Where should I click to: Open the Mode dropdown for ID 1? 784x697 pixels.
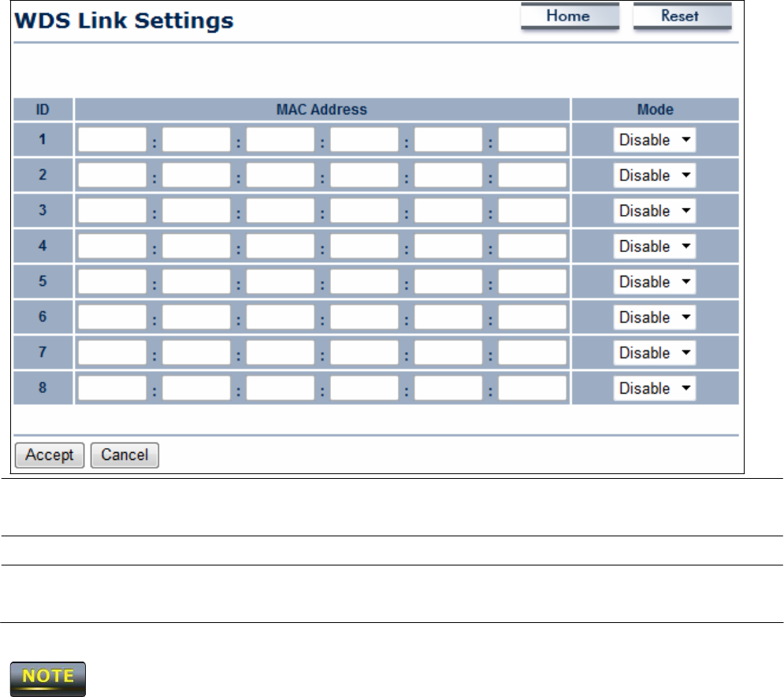point(655,140)
